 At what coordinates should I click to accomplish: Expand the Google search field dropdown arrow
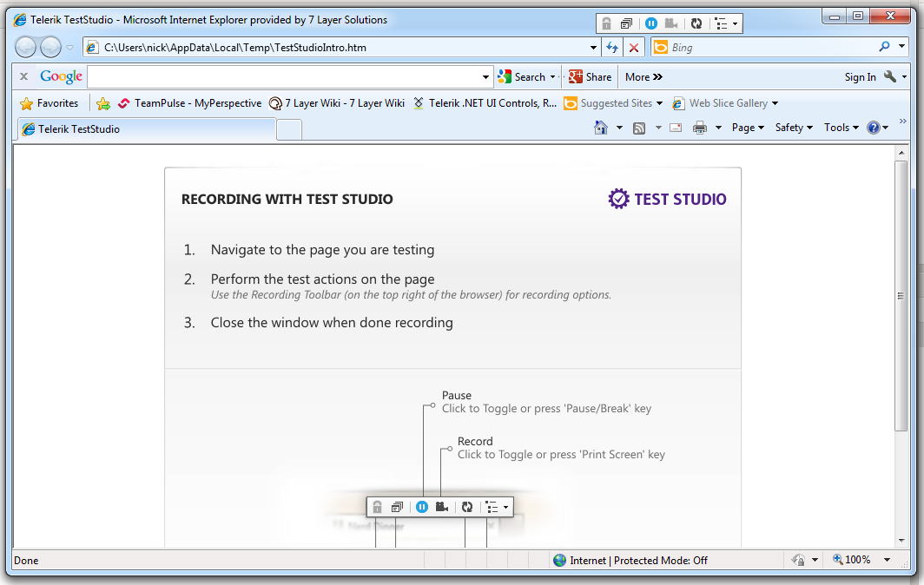click(x=485, y=77)
